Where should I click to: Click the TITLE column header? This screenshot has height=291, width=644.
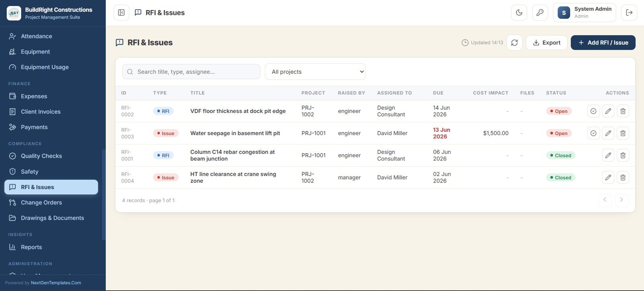click(x=197, y=93)
